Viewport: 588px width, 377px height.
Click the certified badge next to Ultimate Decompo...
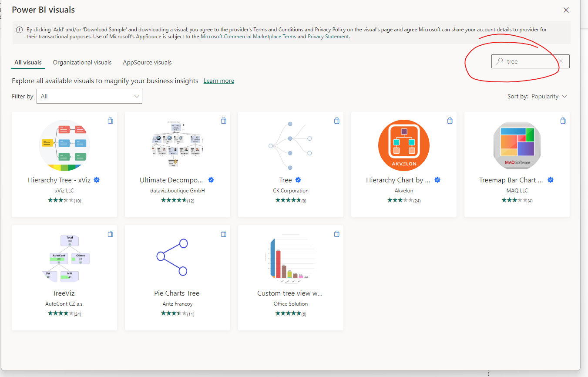(x=211, y=180)
